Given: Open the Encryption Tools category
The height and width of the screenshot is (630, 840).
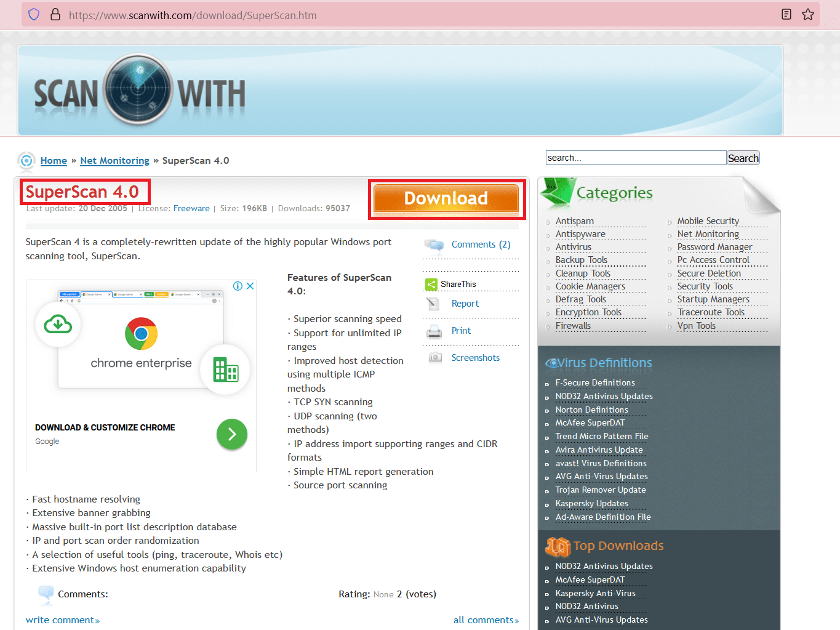Looking at the screenshot, I should point(588,312).
